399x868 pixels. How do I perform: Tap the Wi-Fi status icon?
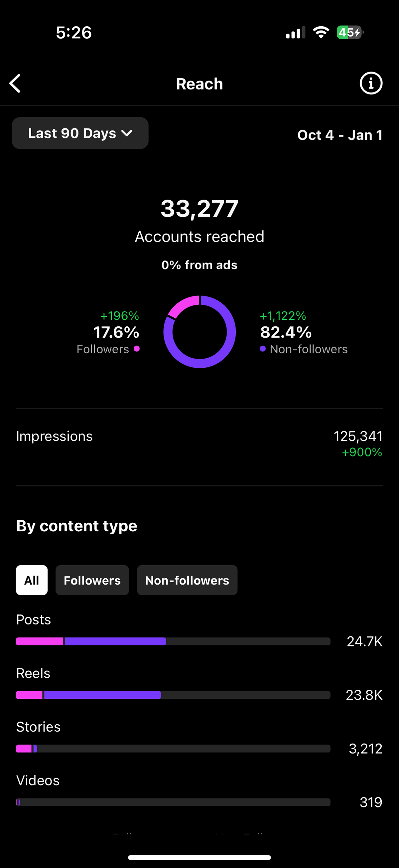[321, 32]
